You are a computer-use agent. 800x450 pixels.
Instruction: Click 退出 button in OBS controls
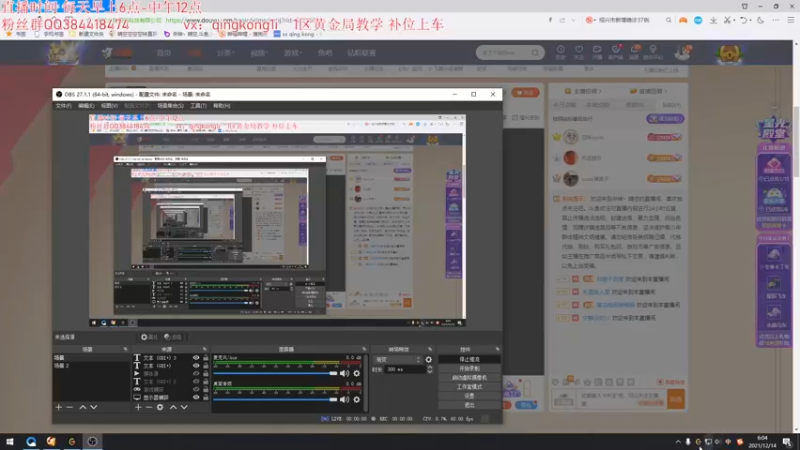pyautogui.click(x=469, y=405)
